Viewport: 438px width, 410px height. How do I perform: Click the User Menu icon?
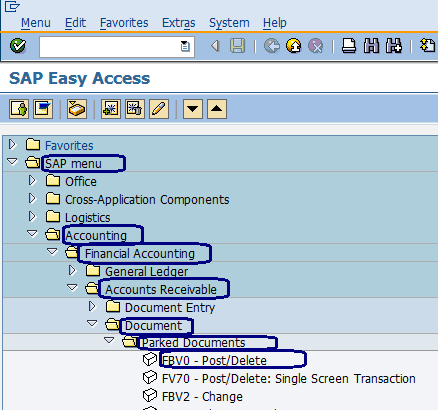tap(19, 109)
